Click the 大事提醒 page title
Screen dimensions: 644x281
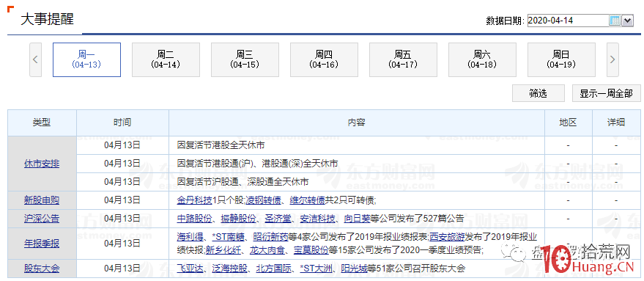(47, 19)
